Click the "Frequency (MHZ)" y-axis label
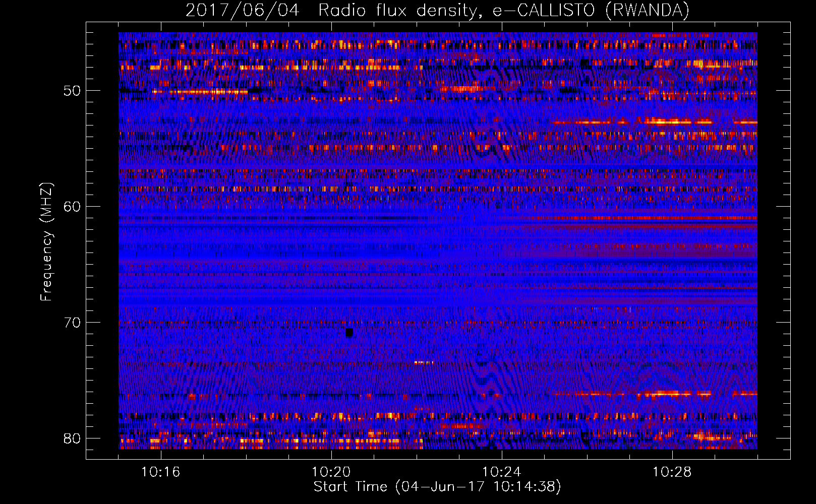The height and width of the screenshot is (504, 816). (46, 242)
